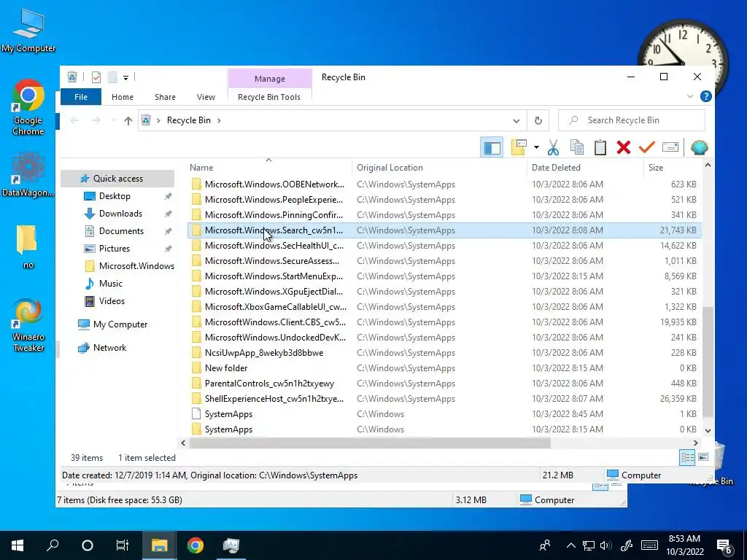Click in the Search Recycle Bin field
The height and width of the screenshot is (560, 747).
point(631,120)
